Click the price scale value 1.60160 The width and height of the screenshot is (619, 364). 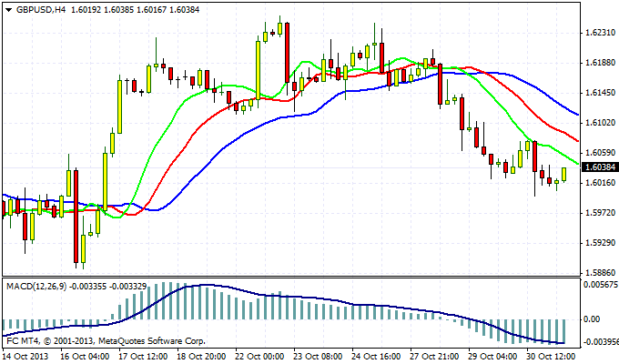click(599, 183)
